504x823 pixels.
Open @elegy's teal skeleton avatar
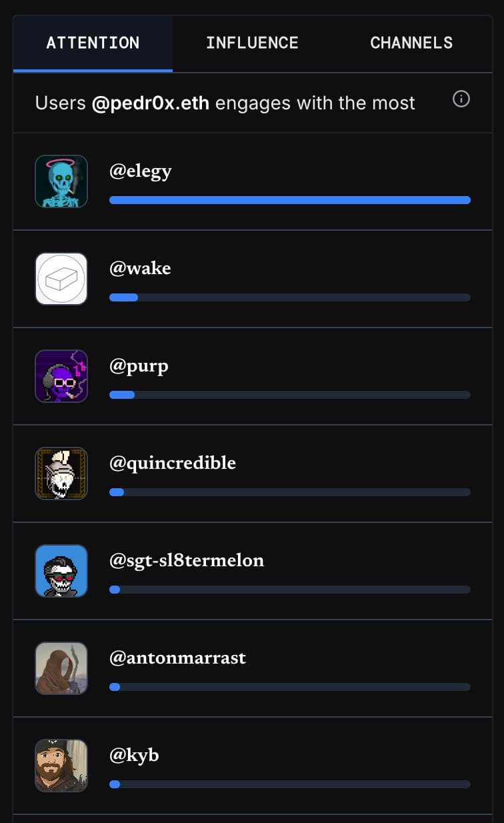(61, 181)
